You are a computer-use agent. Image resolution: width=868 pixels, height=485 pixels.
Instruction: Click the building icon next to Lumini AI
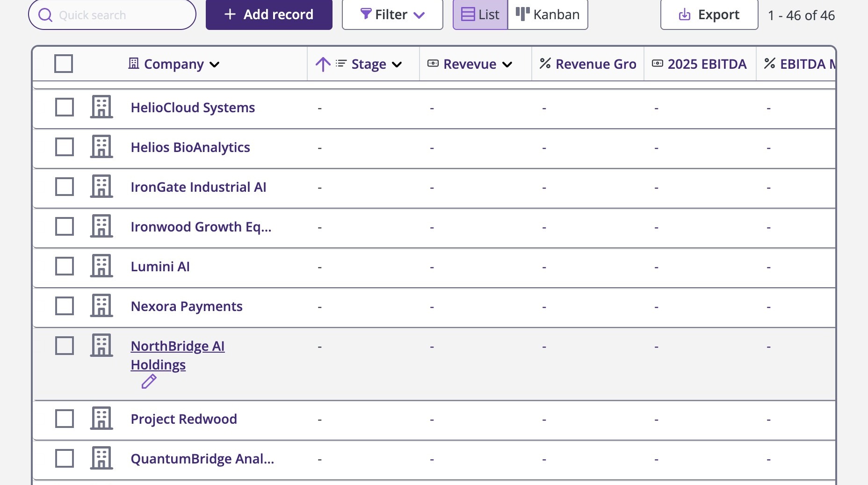pos(101,266)
